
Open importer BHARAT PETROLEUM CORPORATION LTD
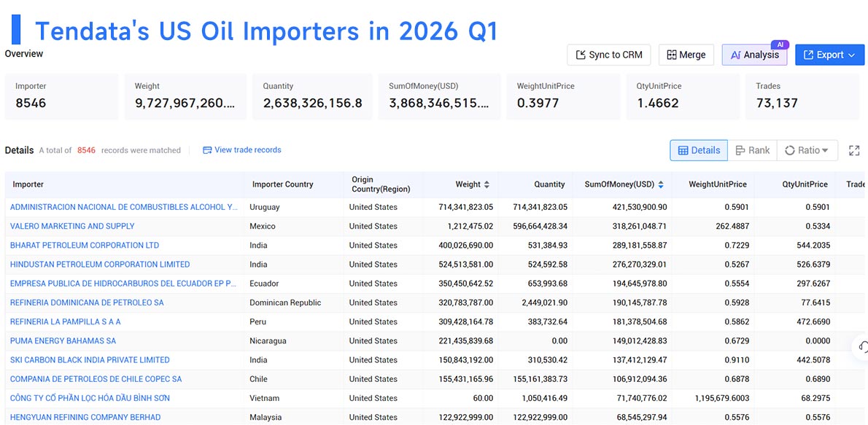pyautogui.click(x=85, y=245)
